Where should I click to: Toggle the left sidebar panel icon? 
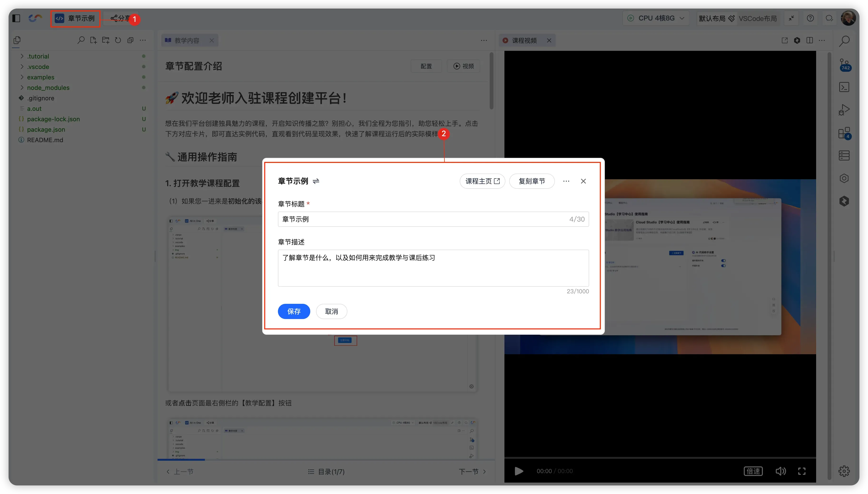(x=16, y=18)
